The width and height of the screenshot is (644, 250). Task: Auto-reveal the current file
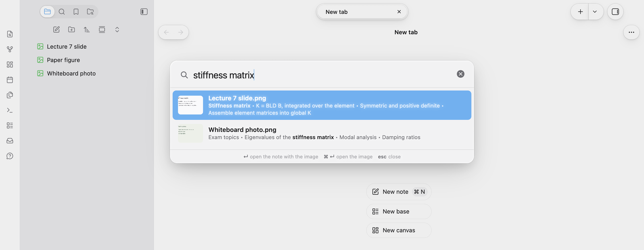[102, 29]
